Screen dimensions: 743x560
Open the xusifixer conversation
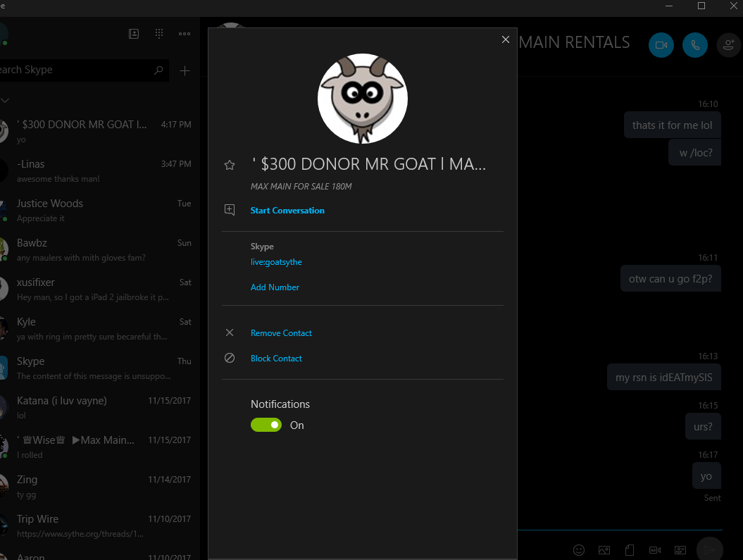(x=99, y=289)
